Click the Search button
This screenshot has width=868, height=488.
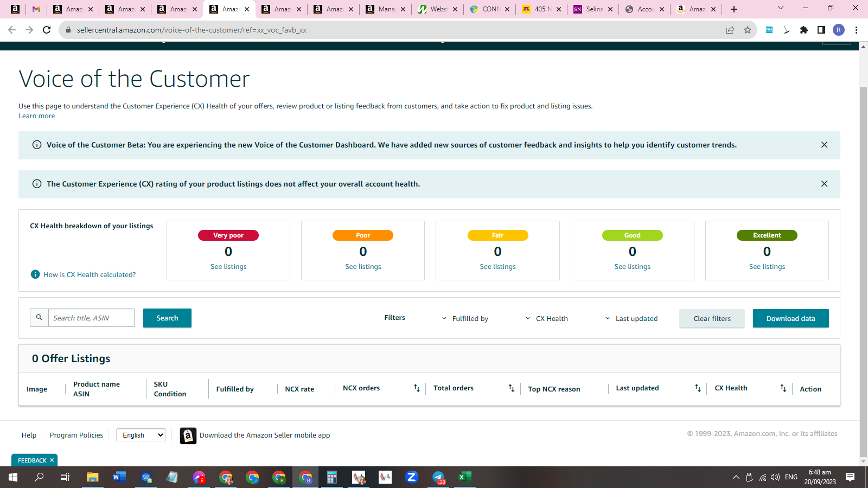167,318
